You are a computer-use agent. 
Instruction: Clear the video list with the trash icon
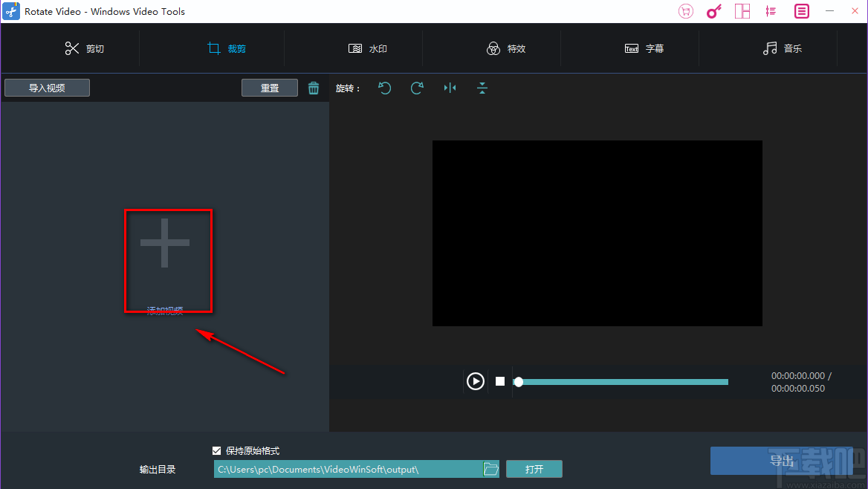click(x=313, y=88)
